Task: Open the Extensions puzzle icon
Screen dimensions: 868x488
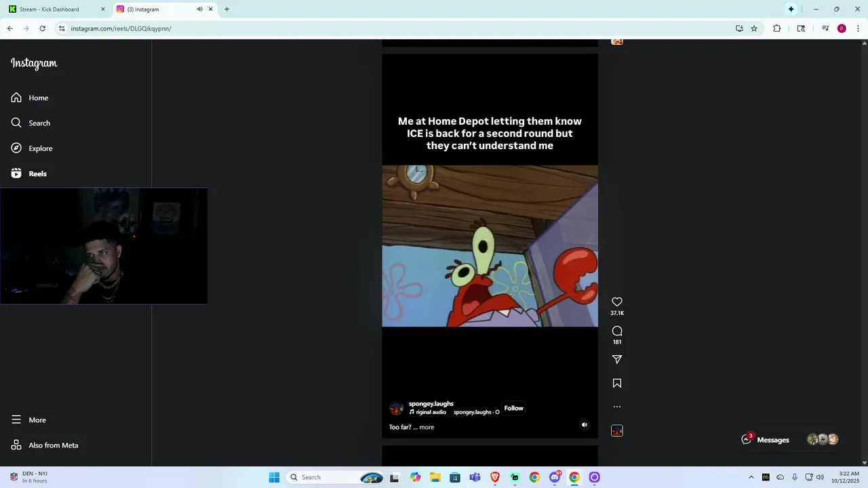Action: click(776, 28)
